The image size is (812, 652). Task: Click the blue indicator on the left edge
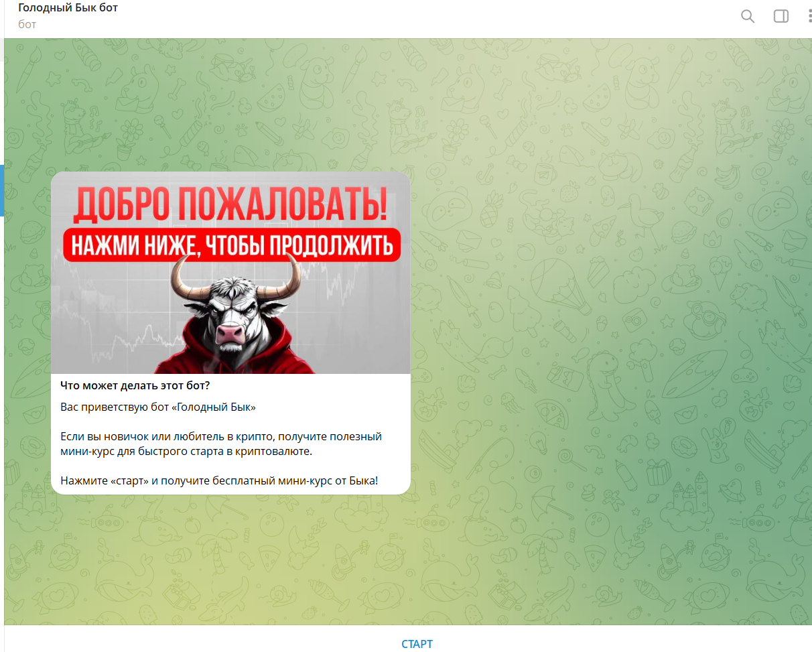pyautogui.click(x=1, y=190)
